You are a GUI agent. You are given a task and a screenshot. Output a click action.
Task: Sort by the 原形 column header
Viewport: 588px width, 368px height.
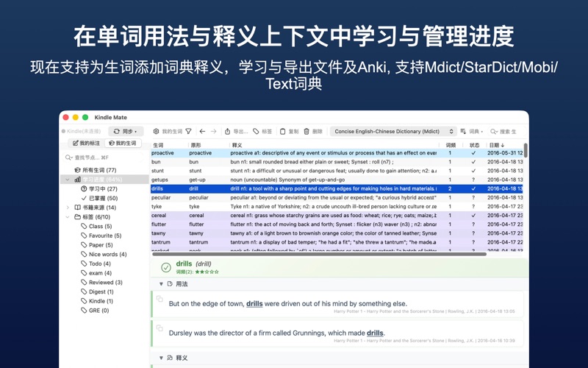click(x=209, y=145)
